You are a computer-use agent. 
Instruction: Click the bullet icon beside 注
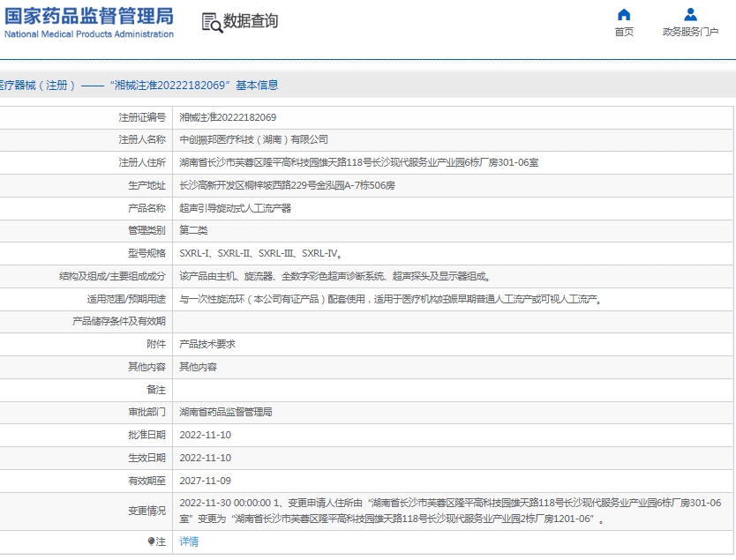[151, 541]
